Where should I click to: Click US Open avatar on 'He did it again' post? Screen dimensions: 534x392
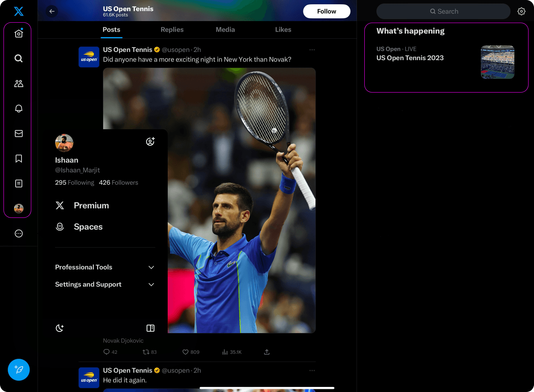click(x=89, y=378)
